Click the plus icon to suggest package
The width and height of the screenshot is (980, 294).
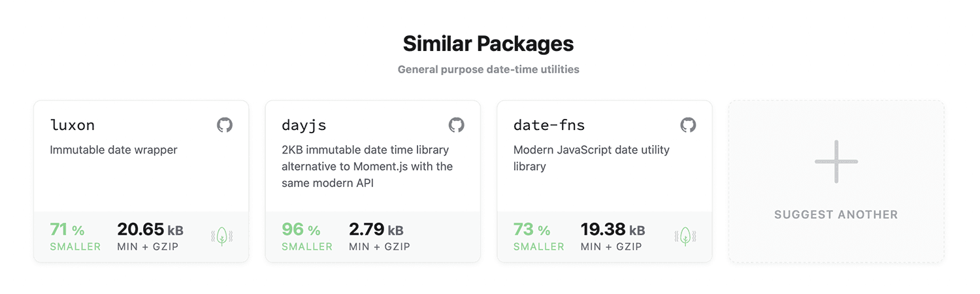pyautogui.click(x=836, y=161)
